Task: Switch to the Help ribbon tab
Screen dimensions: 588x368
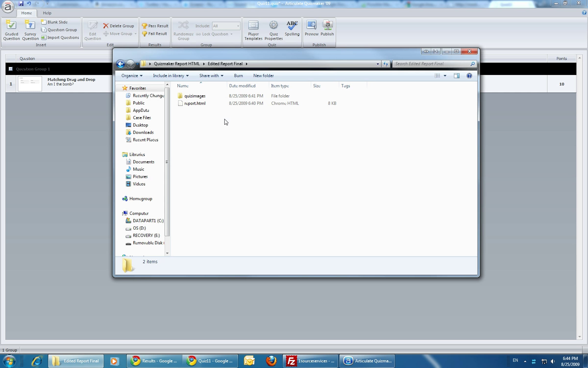Action: 47,13
